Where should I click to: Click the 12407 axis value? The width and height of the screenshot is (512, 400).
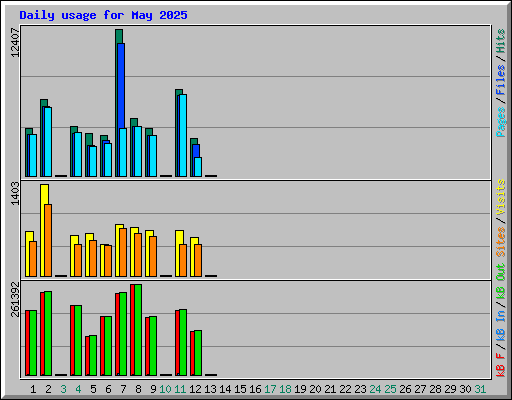click(15, 42)
